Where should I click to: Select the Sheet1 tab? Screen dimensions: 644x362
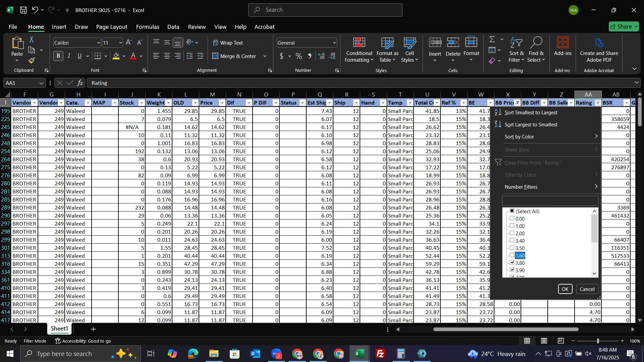59,329
